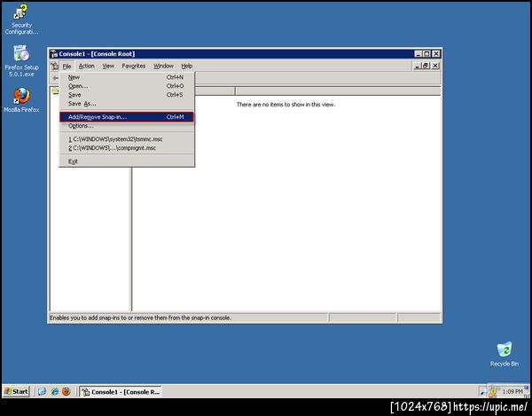Image resolution: width=532 pixels, height=416 pixels.
Task: Minimize the inner Console Root child window
Action: click(417, 66)
